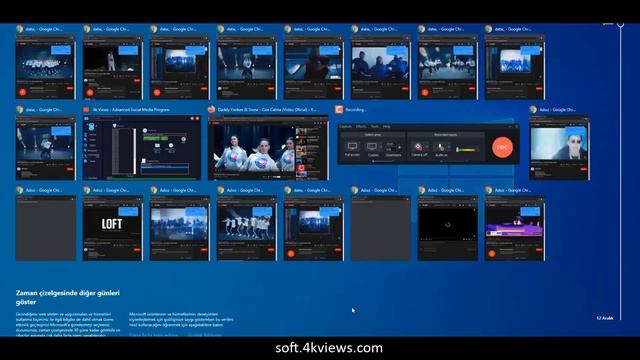Select the 'Zaman çizelgesinde diğer günleri göster' heading
The image size is (640, 360).
pos(68,297)
